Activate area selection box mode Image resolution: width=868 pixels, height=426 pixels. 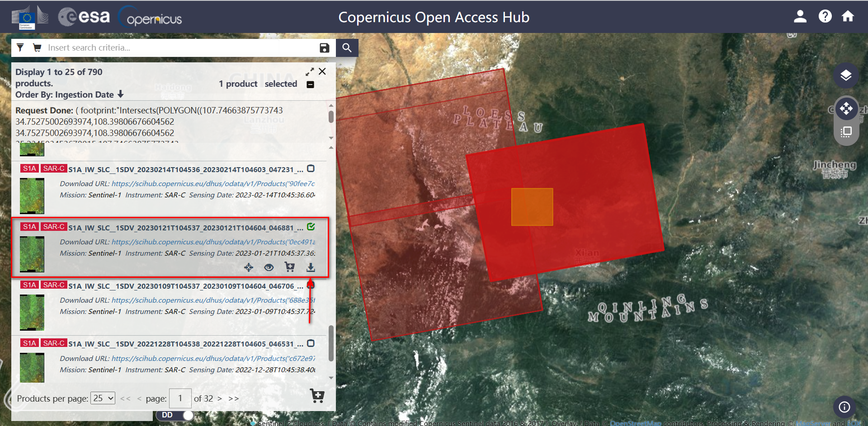(846, 132)
